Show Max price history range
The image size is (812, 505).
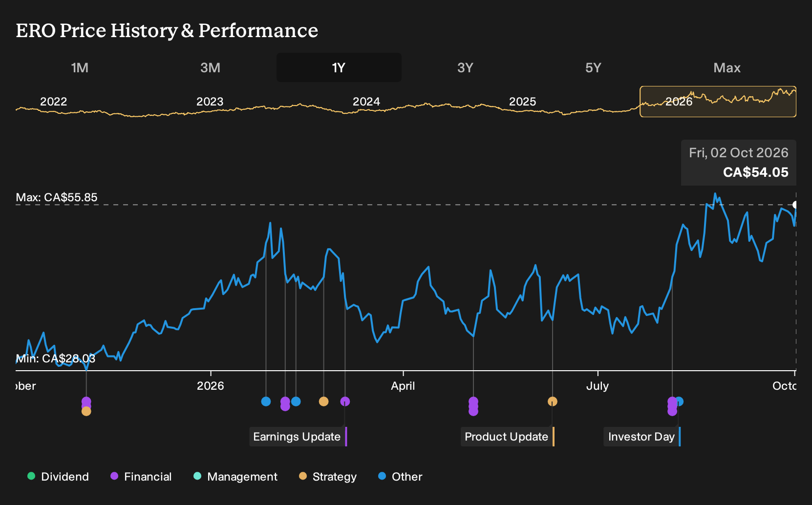tap(727, 67)
